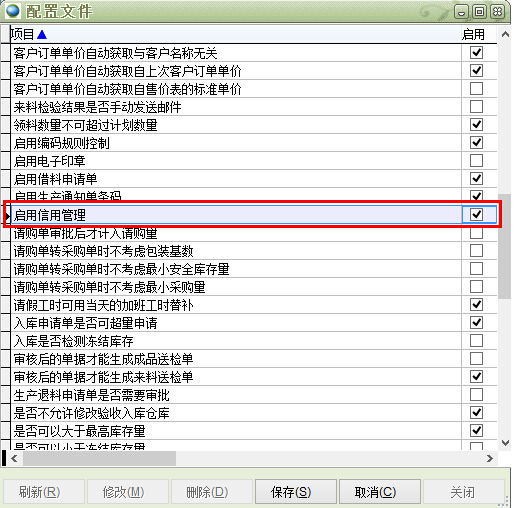Screen dimensions: 515x508
Task: Toggle 是否可以大于最高库存量 checkbox
Action: pyautogui.click(x=476, y=431)
